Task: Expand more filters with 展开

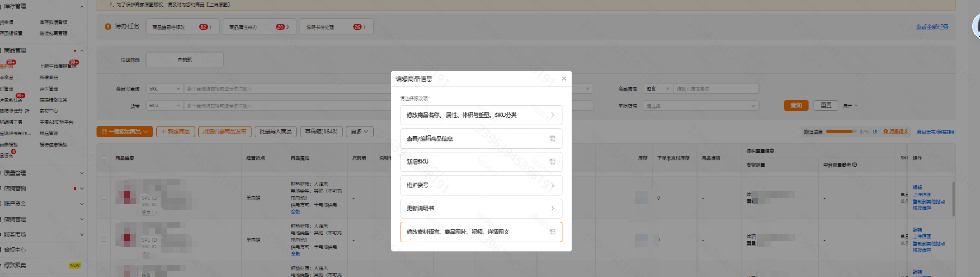Action: [850, 105]
